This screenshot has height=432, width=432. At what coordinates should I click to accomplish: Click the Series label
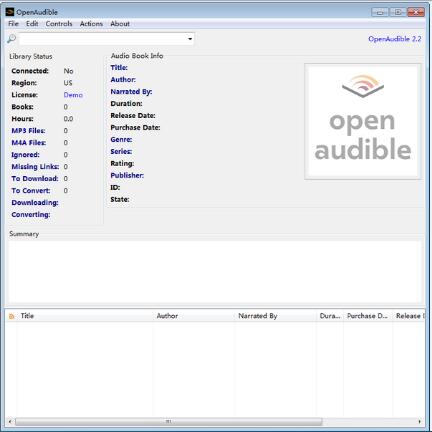[121, 152]
